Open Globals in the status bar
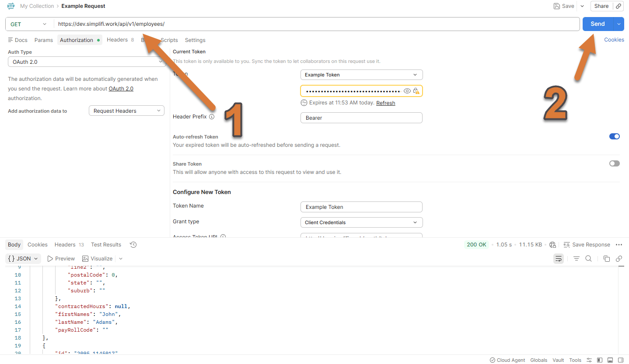Image resolution: width=629 pixels, height=364 pixels. click(x=539, y=360)
